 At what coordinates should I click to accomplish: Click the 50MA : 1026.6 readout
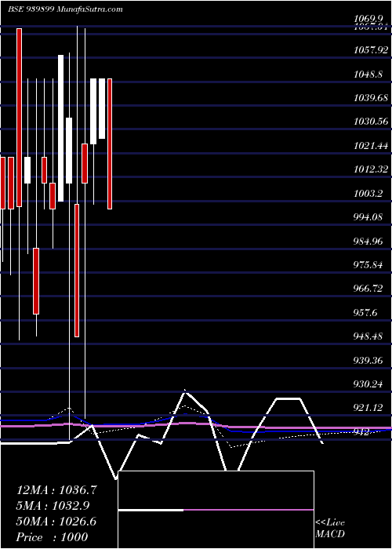tap(56, 522)
